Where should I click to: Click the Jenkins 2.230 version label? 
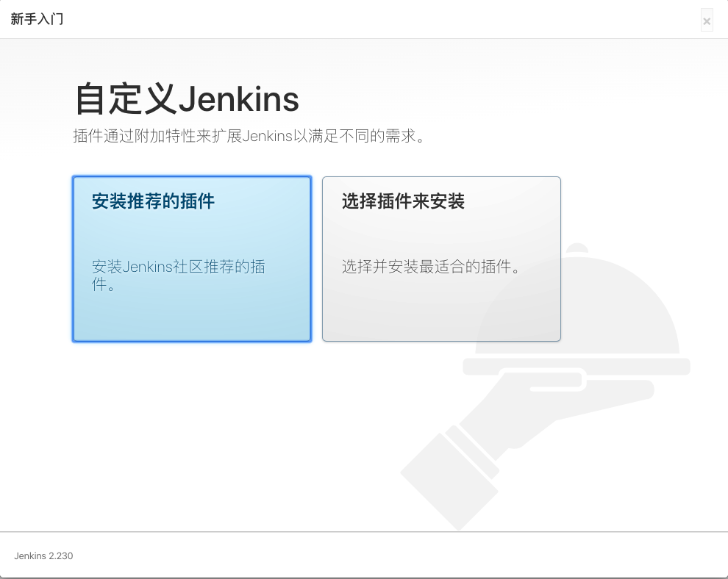click(43, 555)
